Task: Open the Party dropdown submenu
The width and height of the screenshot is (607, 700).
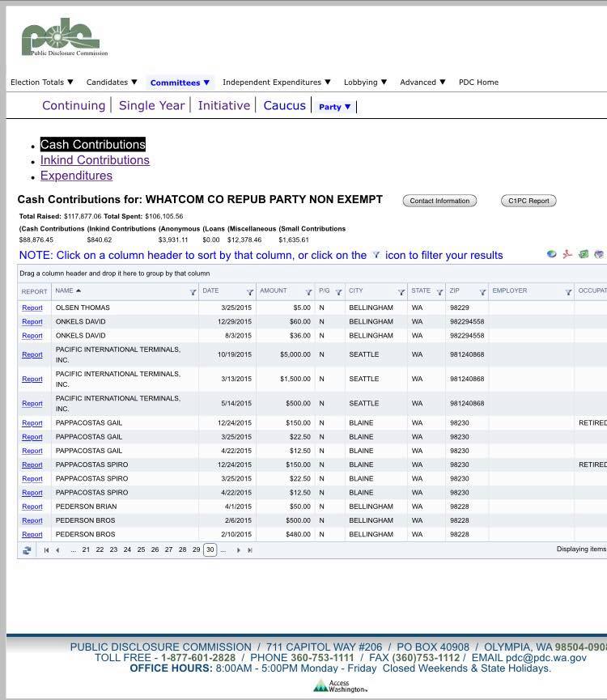Action: pos(334,107)
